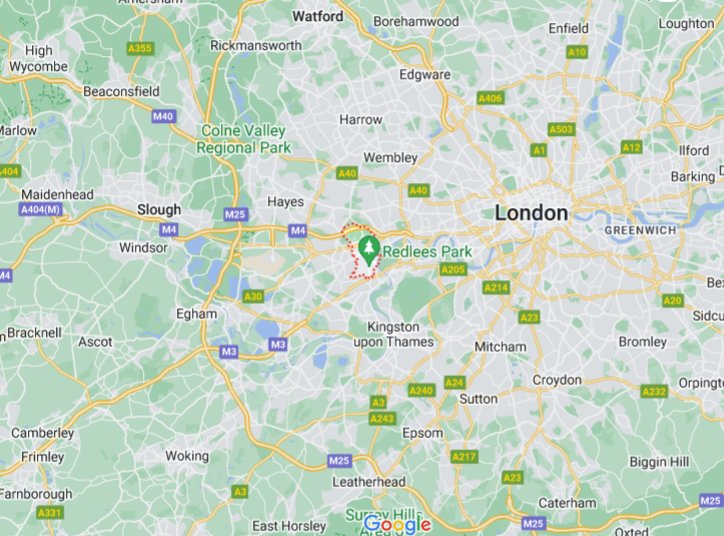Viewport: 724px width, 536px height.
Task: Click the Woking town label
Action: click(187, 456)
